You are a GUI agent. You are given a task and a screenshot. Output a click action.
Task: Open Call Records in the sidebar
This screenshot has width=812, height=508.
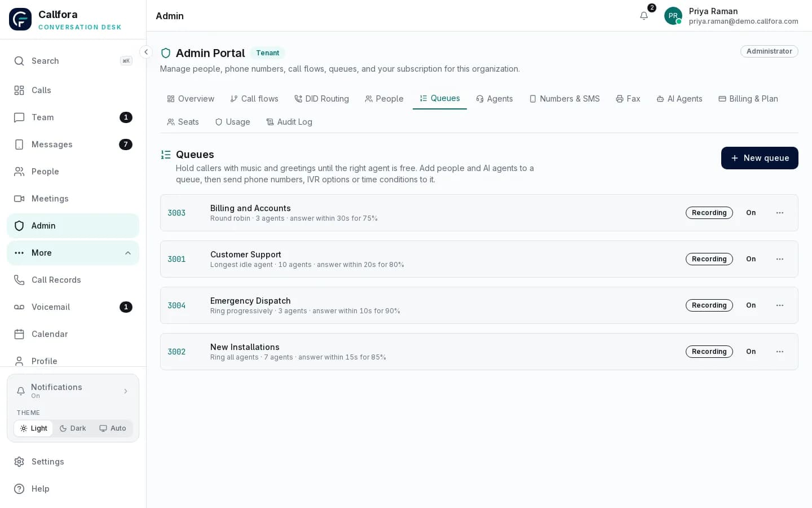coord(73,280)
